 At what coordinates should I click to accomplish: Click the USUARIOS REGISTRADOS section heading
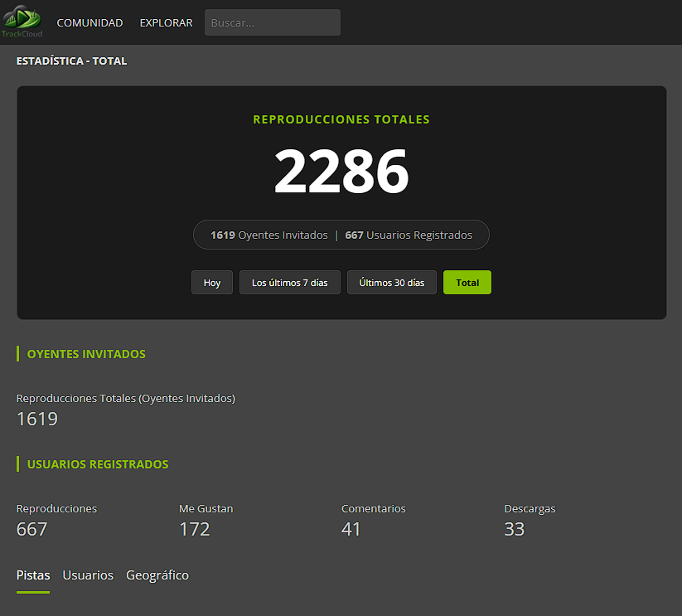click(x=98, y=464)
